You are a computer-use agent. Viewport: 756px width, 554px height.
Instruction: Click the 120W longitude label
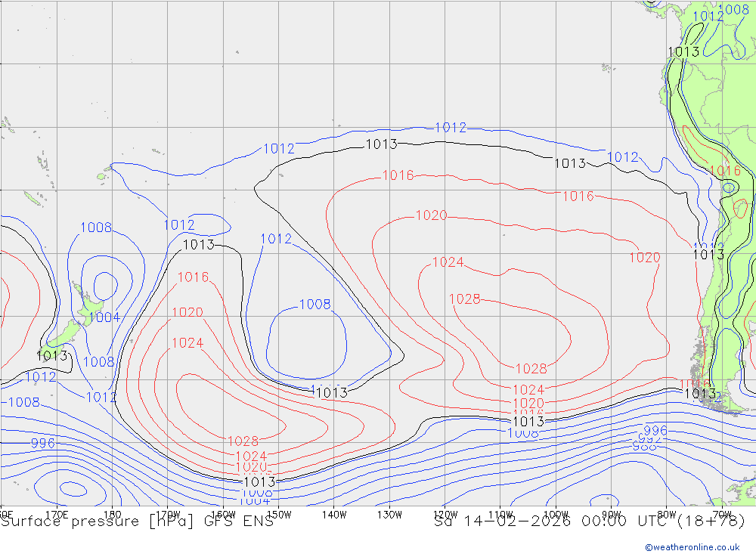(445, 515)
